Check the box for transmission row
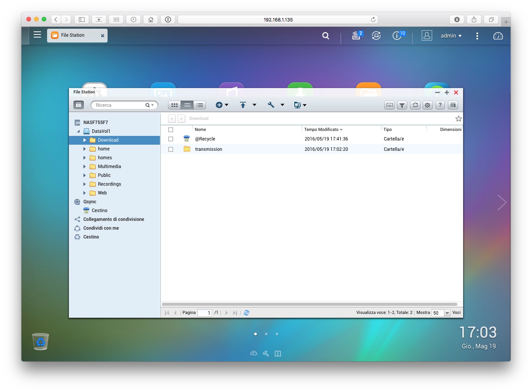The image size is (532, 392). 171,149
